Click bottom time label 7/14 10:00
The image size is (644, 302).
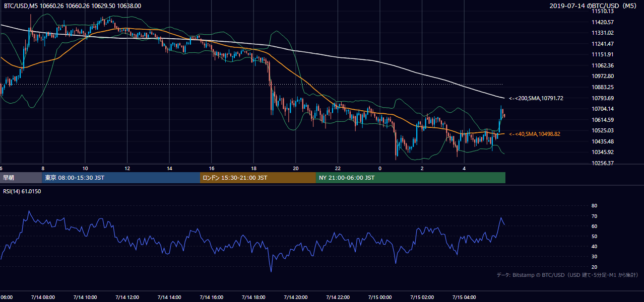click(x=85, y=297)
